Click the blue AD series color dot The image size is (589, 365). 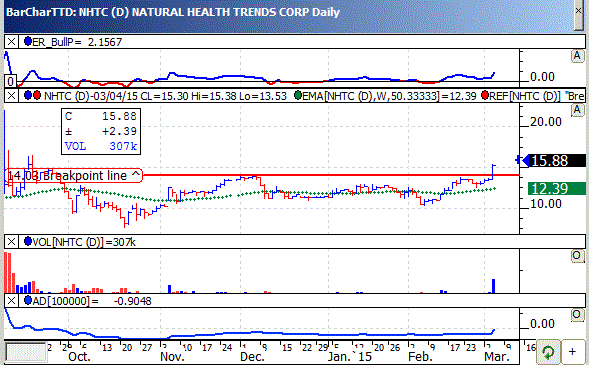click(28, 300)
